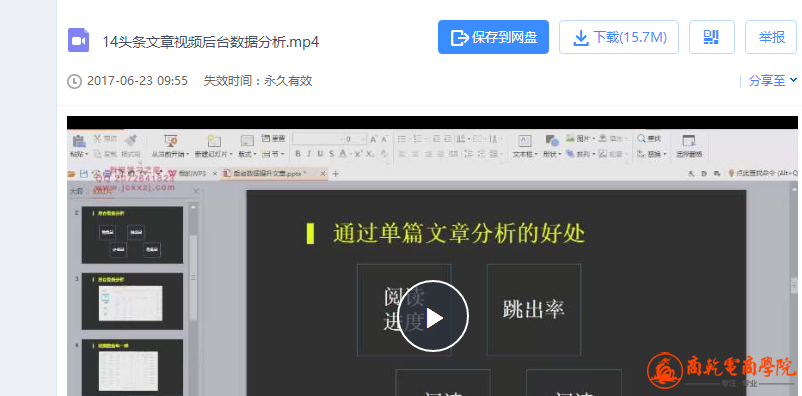
Task: Select the 失效时间：永久有效 text
Action: [x=258, y=81]
